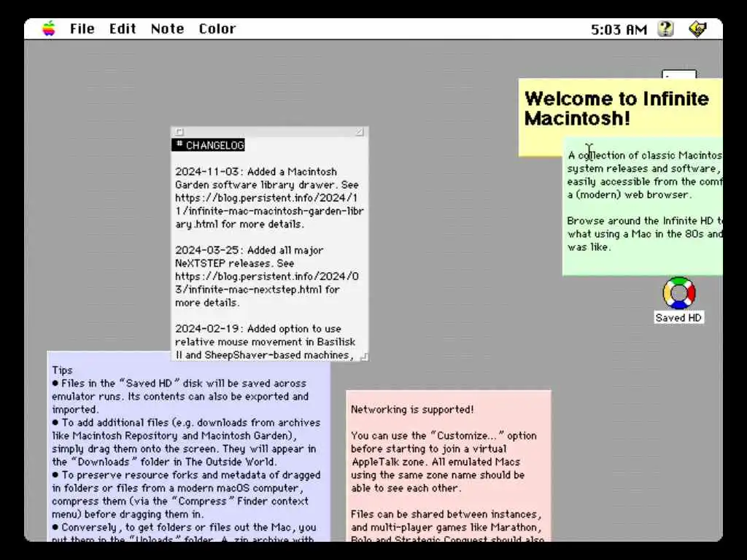This screenshot has height=560, width=747.
Task: Click the Saved HD icon label
Action: pos(678,318)
